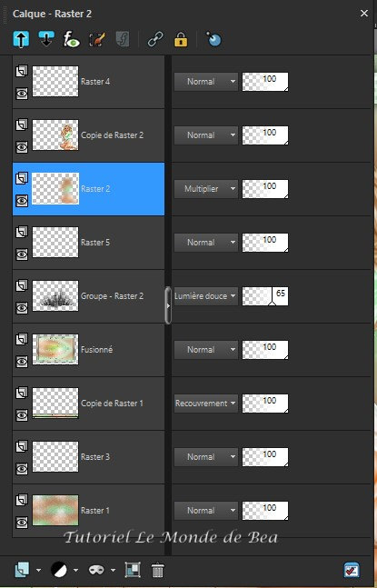
Task: Hide the Raster 1 layer eye
Action: (x=22, y=523)
